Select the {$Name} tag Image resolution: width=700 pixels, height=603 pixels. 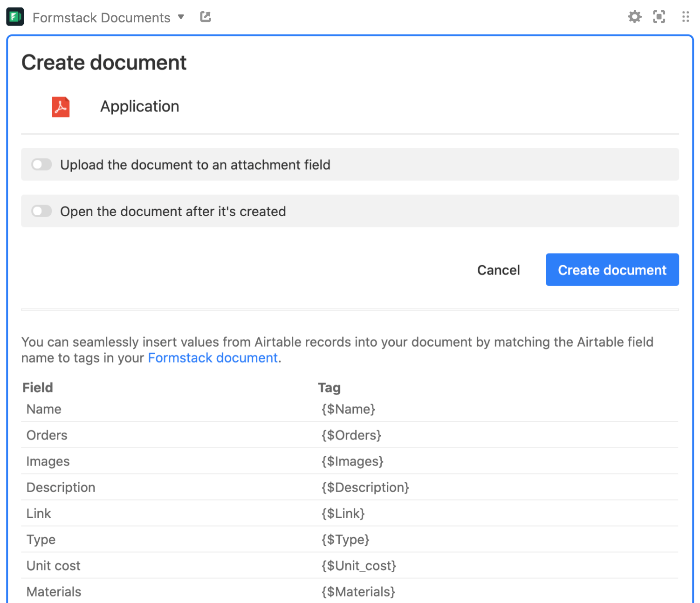coord(348,409)
